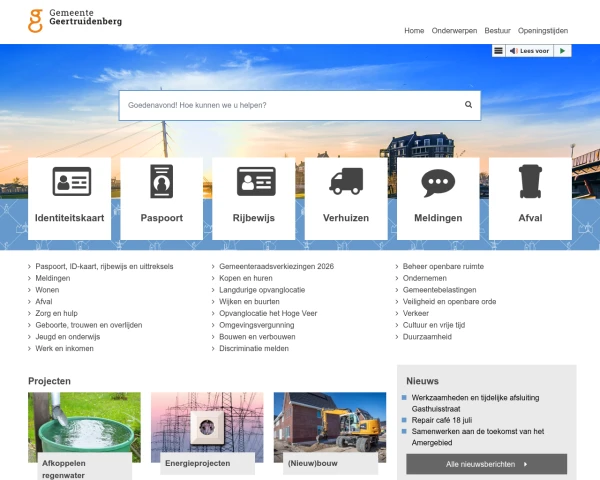This screenshot has height=480, width=600.
Task: Open the Afval bin tile
Action: click(530, 199)
